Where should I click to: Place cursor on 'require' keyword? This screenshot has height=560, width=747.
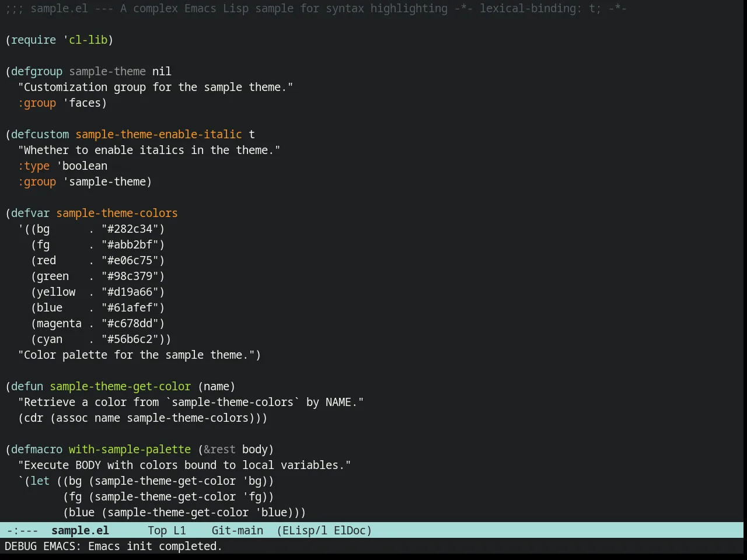click(x=34, y=40)
